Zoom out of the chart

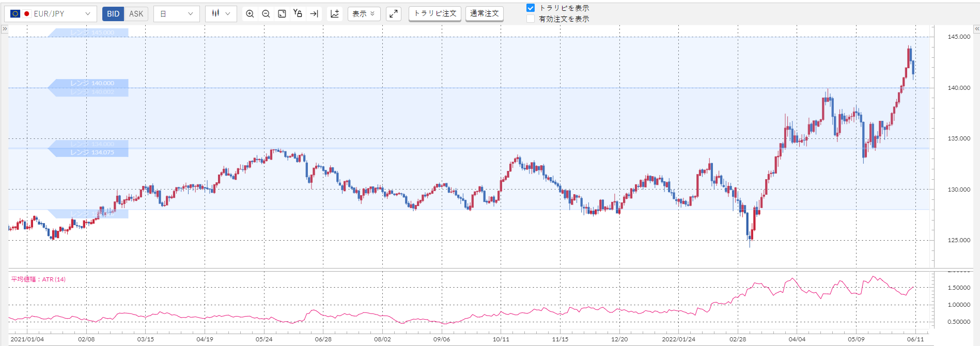266,14
